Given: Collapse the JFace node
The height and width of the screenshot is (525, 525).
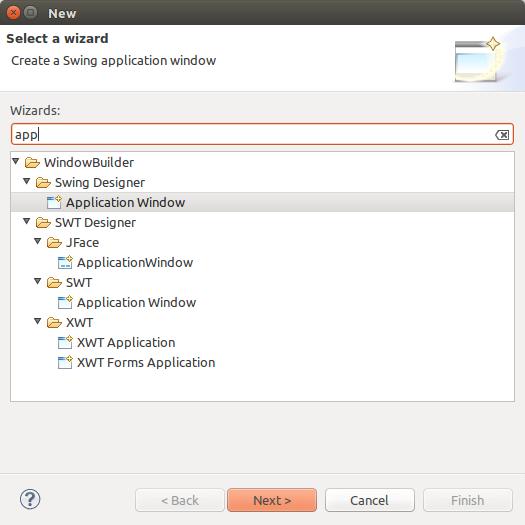Looking at the screenshot, I should 38,241.
